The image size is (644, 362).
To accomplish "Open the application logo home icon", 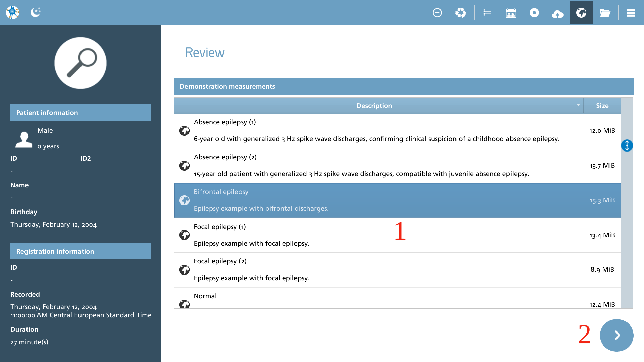I will 13,12.
